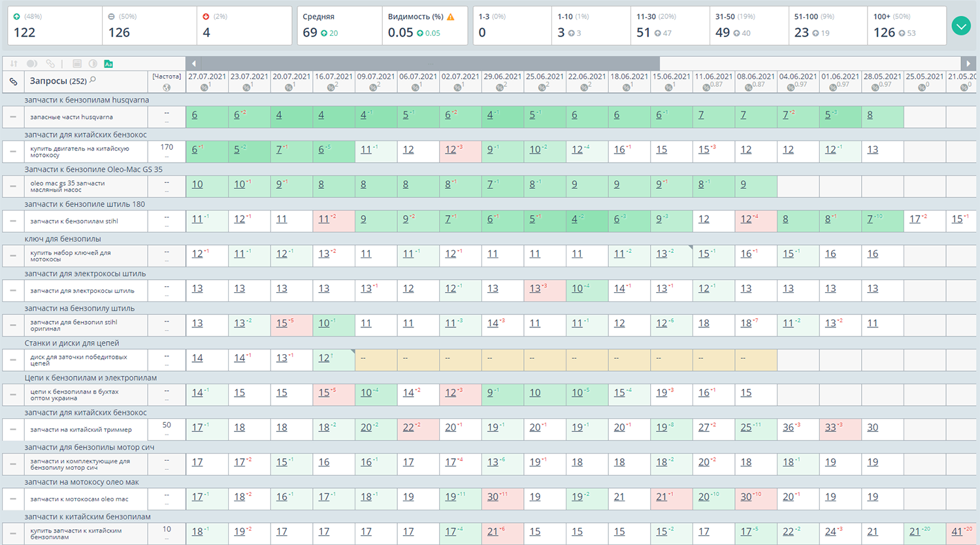Open the search magnifier next to Запросы (252)
The image size is (980, 545).
pos(93,80)
